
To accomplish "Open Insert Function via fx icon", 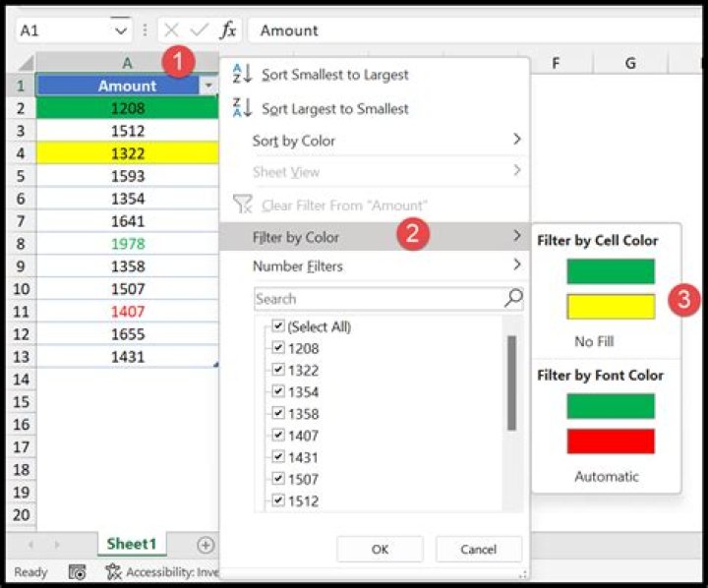I will [228, 30].
